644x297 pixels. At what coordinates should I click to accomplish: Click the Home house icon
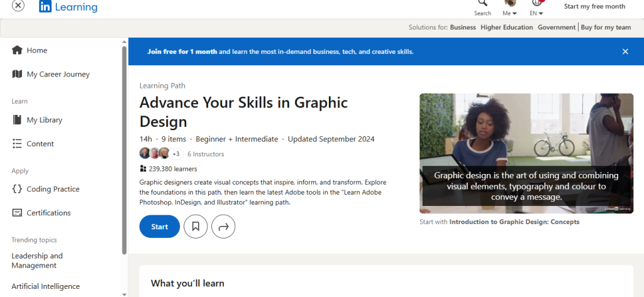[17, 50]
